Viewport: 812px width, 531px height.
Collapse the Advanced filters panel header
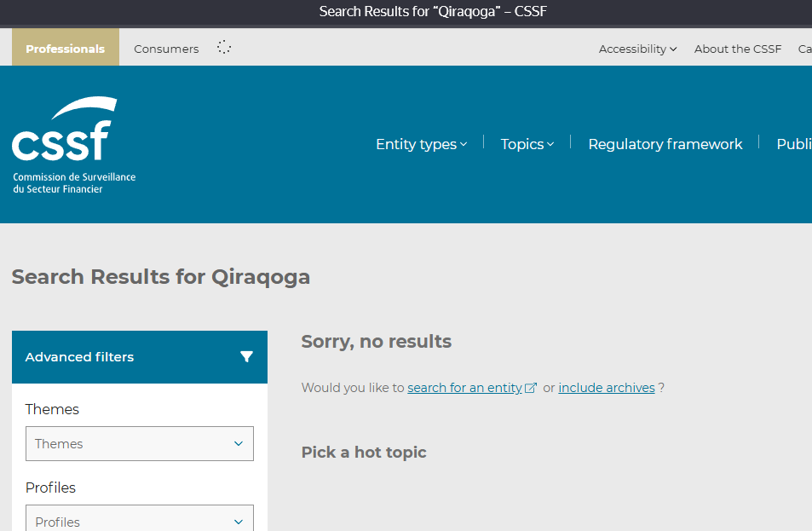[x=79, y=357]
